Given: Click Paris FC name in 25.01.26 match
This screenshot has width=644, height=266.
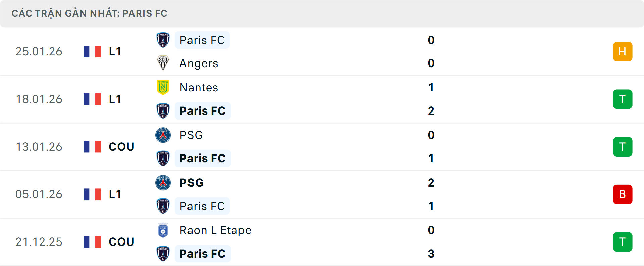Looking at the screenshot, I should click(x=202, y=40).
